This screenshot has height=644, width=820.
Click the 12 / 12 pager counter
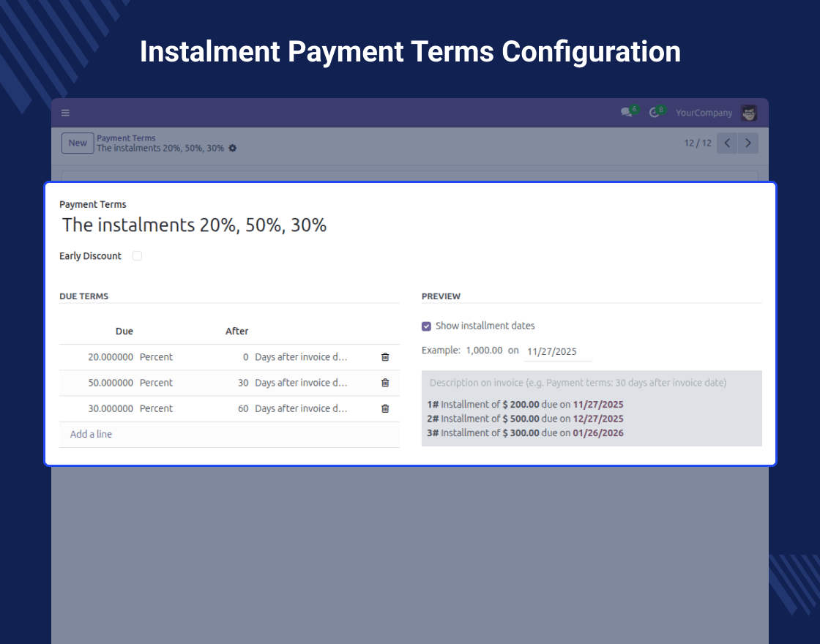point(698,143)
